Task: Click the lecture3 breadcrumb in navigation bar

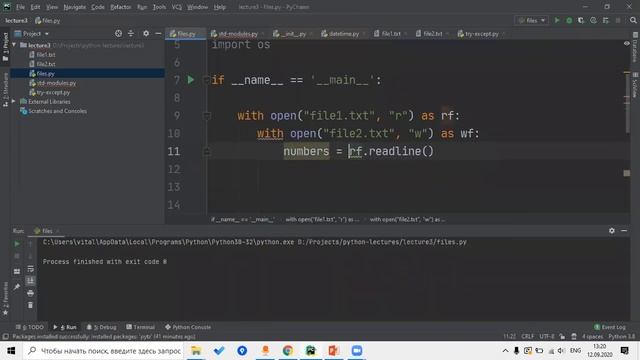Action: pos(16,20)
